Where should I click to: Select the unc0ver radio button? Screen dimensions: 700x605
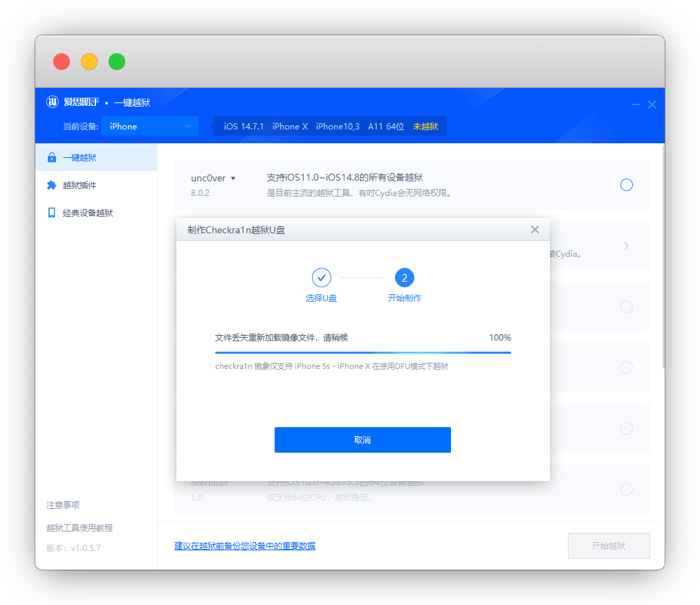click(x=626, y=185)
